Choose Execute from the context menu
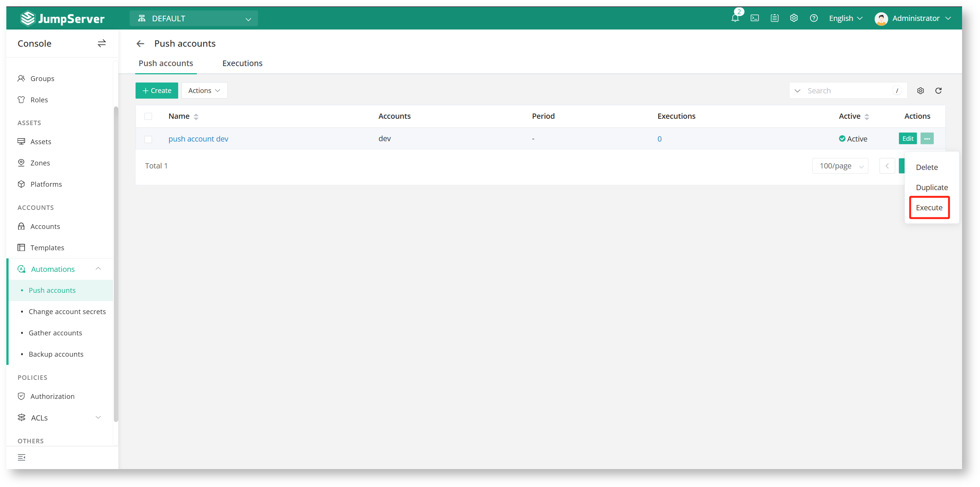This screenshot has height=487, width=980. point(929,207)
